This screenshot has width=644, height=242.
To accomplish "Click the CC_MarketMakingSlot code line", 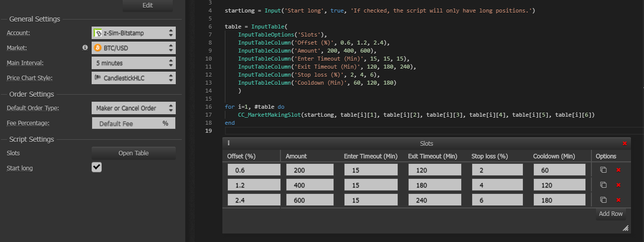I will pyautogui.click(x=416, y=115).
